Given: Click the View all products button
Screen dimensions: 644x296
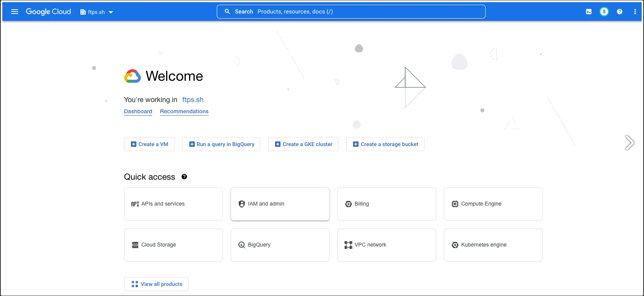Looking at the screenshot, I should (156, 284).
